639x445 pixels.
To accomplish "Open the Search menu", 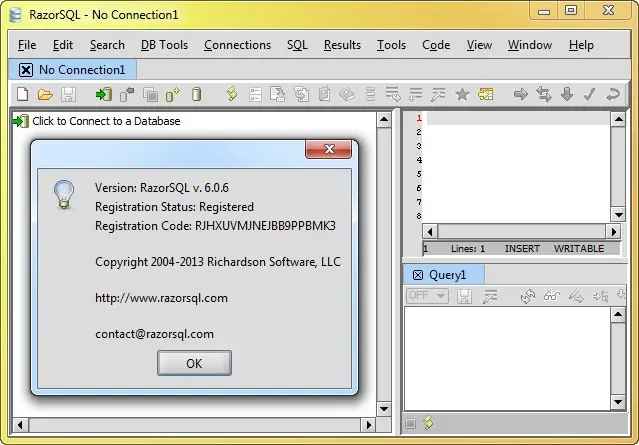I will 107,45.
